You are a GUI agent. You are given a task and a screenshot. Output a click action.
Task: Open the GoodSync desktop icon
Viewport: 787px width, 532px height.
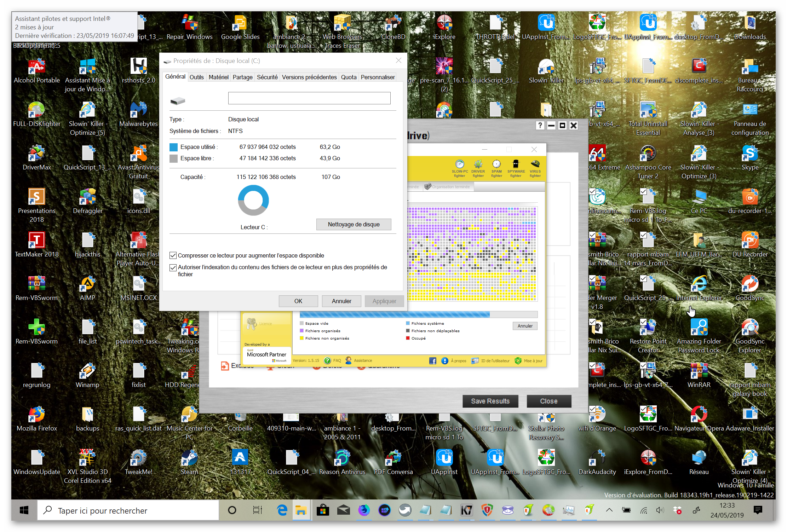750,289
